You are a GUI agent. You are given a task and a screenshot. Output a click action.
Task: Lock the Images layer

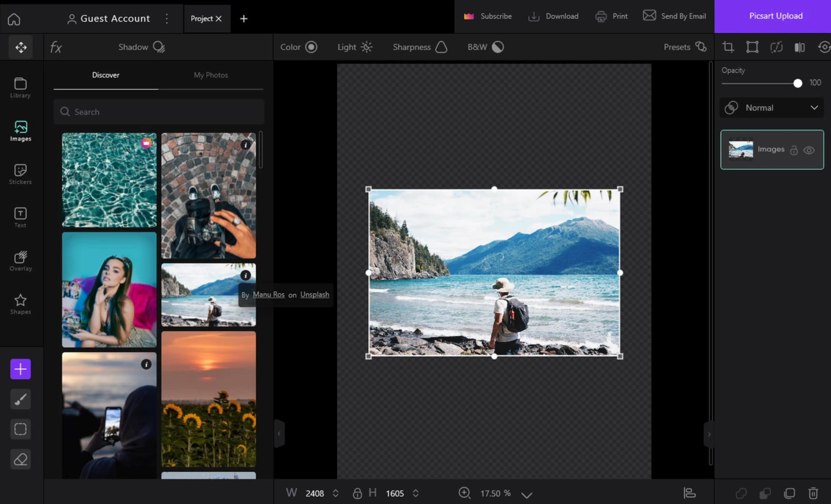[794, 150]
